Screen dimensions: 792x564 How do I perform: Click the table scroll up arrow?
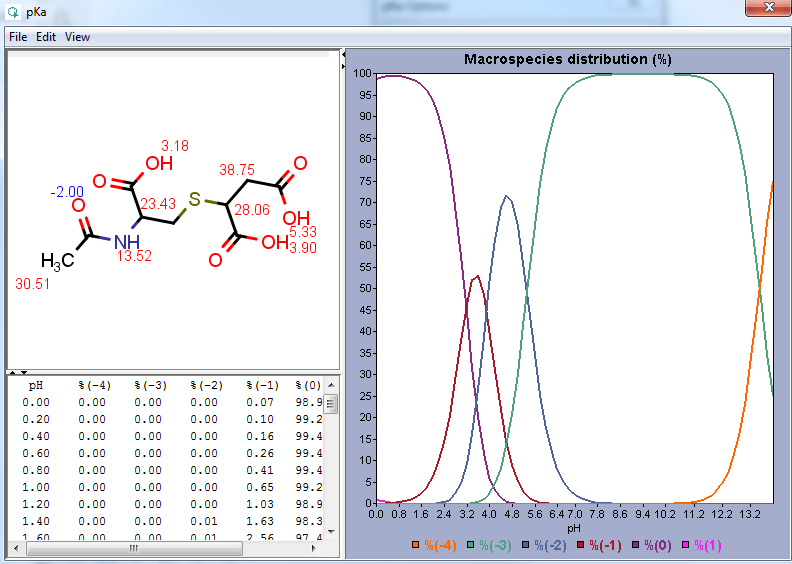(x=331, y=385)
